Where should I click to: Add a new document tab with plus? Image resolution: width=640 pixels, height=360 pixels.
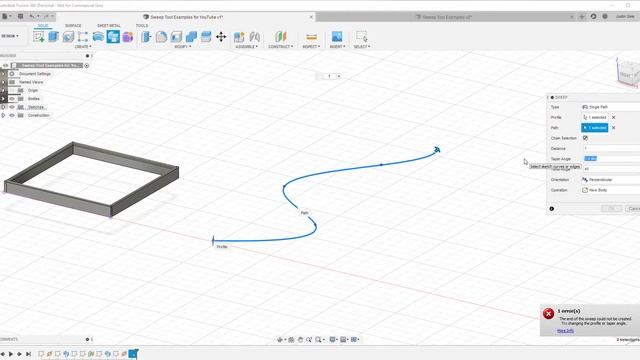point(582,16)
